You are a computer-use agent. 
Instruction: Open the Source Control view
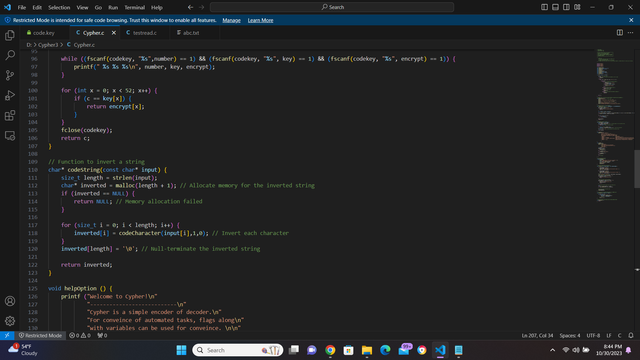(x=10, y=75)
